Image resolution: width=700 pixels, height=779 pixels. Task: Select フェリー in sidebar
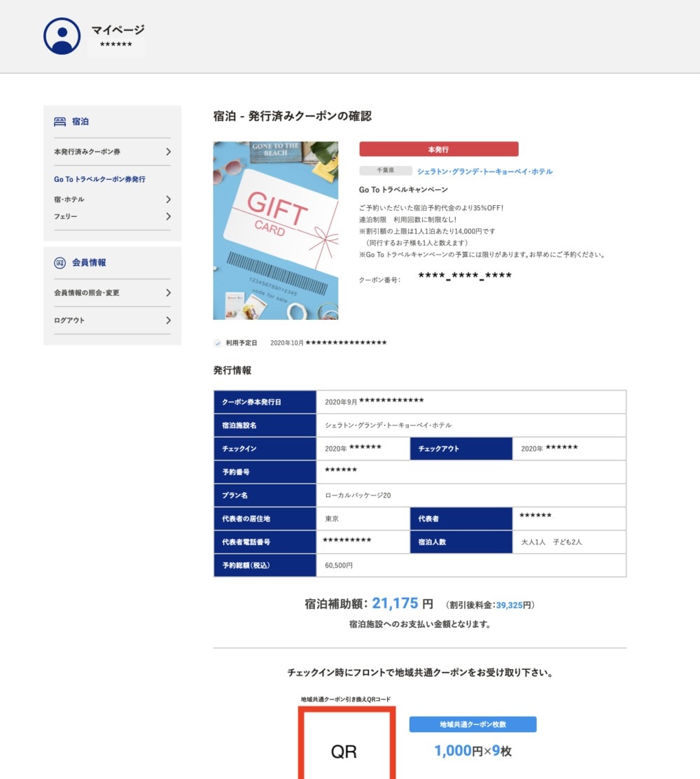112,216
